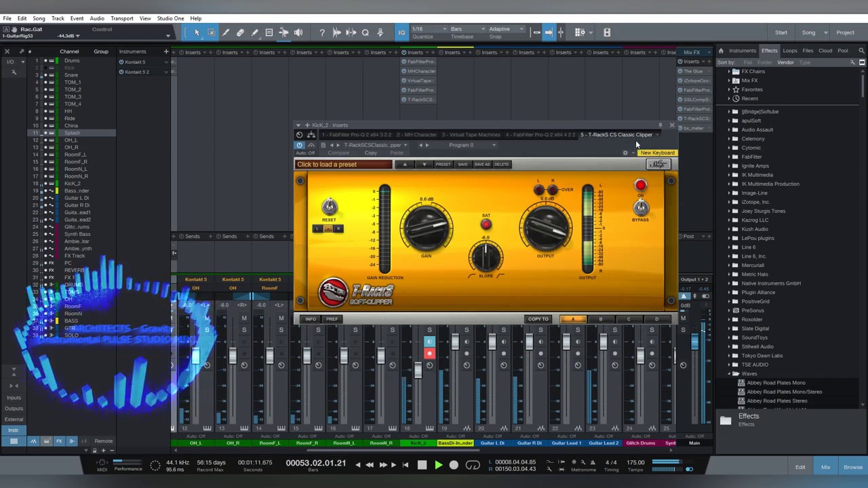Load next T-RackS preset with down arrow

425,164
